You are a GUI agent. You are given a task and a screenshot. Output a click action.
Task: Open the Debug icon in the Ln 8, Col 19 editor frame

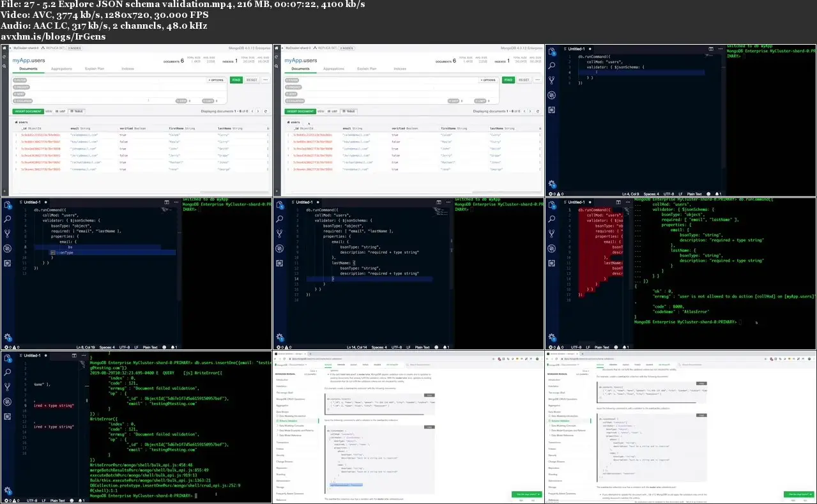[x=8, y=248]
